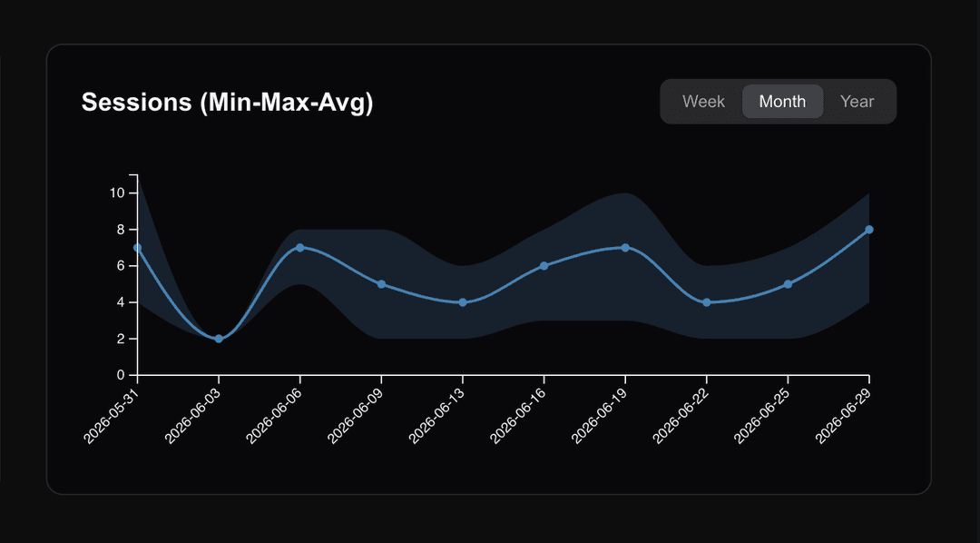The image size is (980, 543).
Task: Click the data point for 2026-06-29
Action: 868,230
